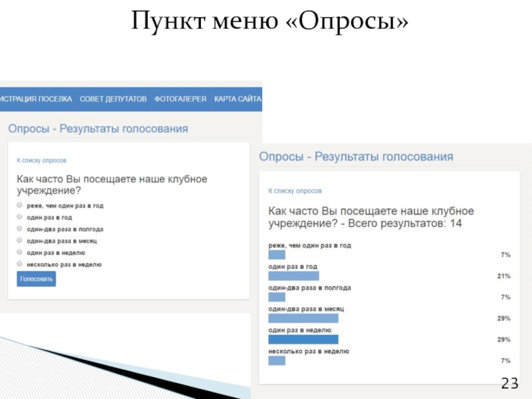Choose radio 'один-два раза в полгода'
The image size is (532, 399).
click(19, 229)
